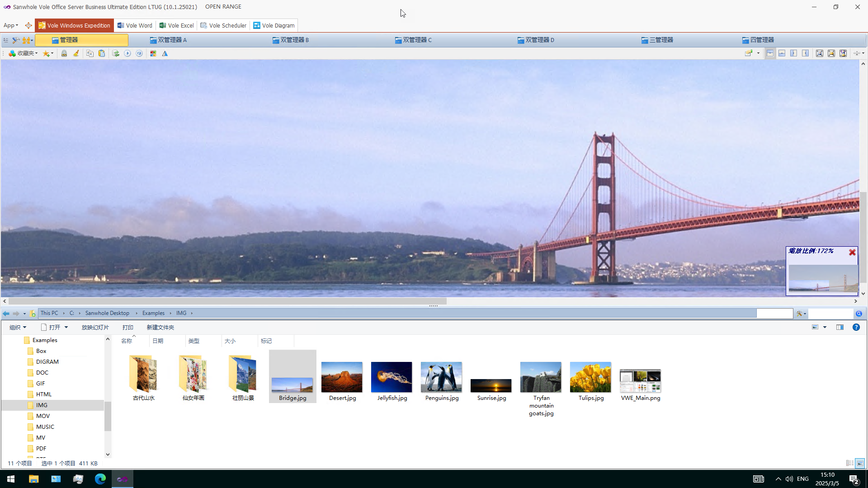The width and height of the screenshot is (868, 488).
Task: Click the up-folder icon in address bar
Action: coord(33,314)
